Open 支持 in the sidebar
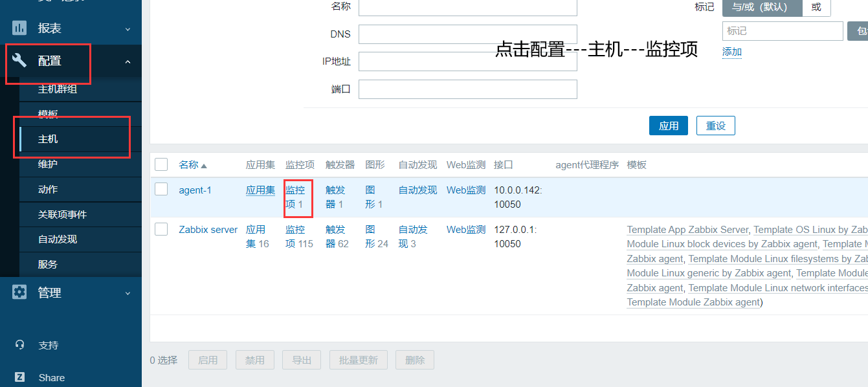 click(x=49, y=345)
